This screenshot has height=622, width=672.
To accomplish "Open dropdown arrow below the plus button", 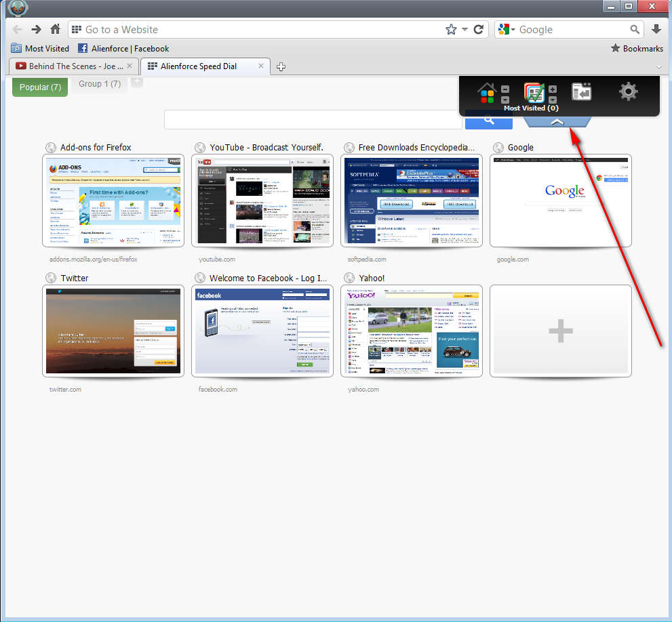I will point(553,100).
